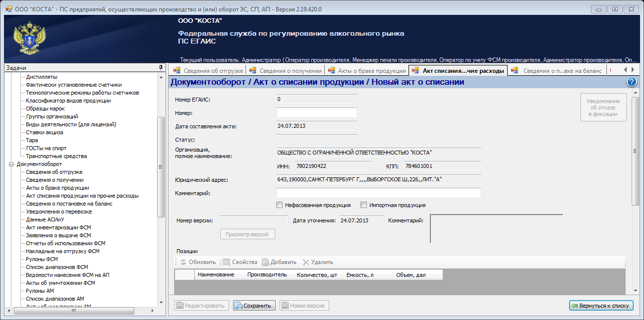Open Свойства in positions toolbar
This screenshot has width=644, height=320.
tap(240, 262)
